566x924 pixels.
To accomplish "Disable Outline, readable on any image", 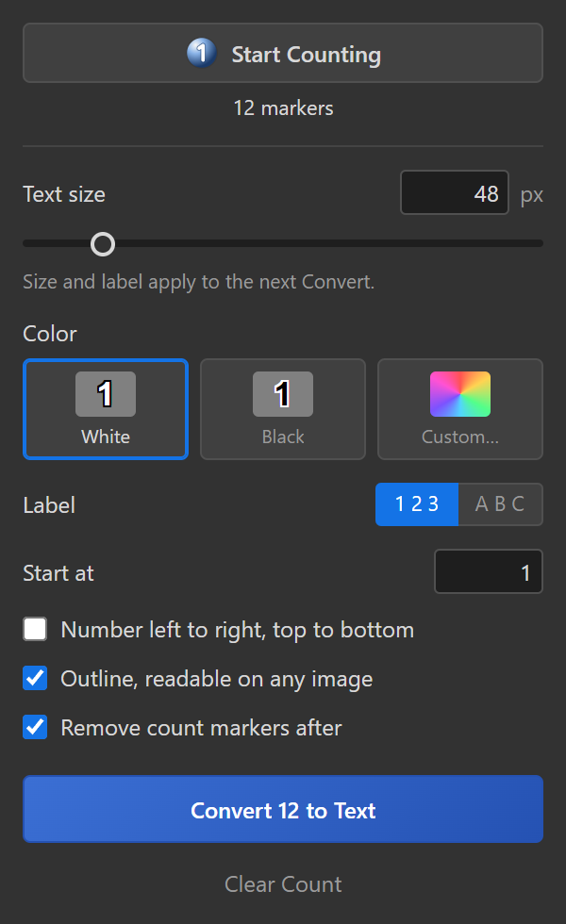I will [36, 678].
